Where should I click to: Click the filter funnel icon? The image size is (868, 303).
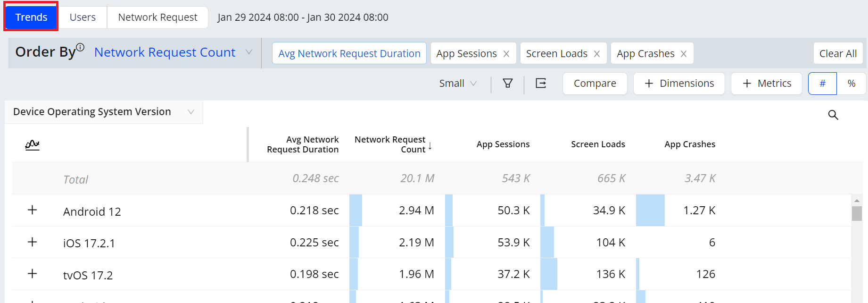click(x=507, y=84)
